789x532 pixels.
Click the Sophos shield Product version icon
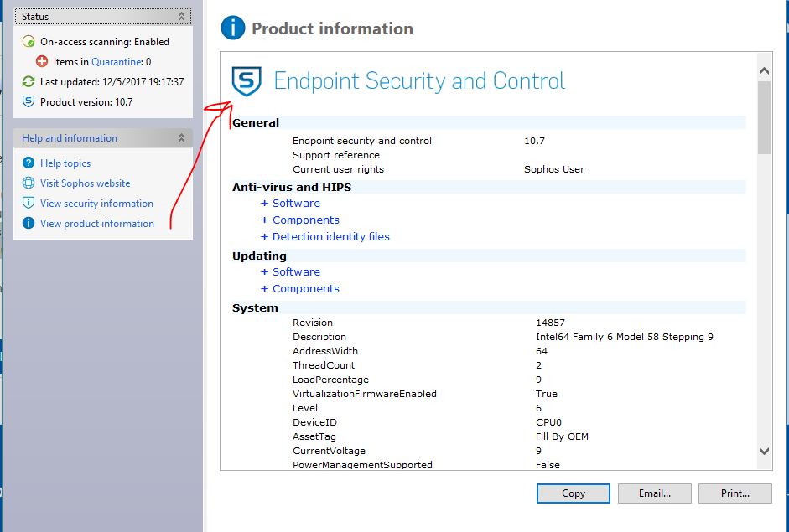click(x=29, y=101)
